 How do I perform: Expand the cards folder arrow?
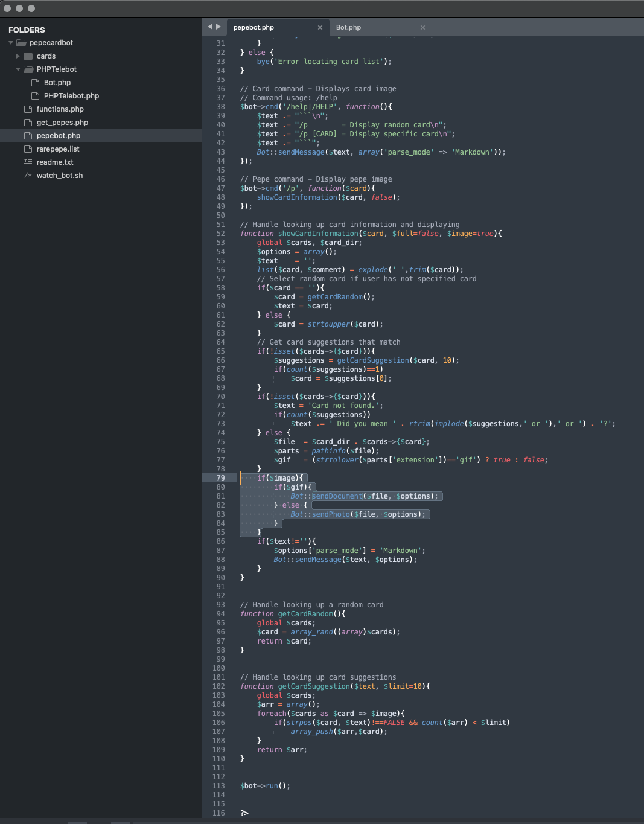[18, 56]
